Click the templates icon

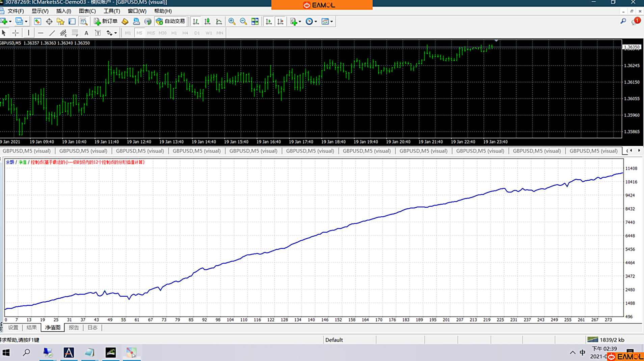click(x=325, y=21)
